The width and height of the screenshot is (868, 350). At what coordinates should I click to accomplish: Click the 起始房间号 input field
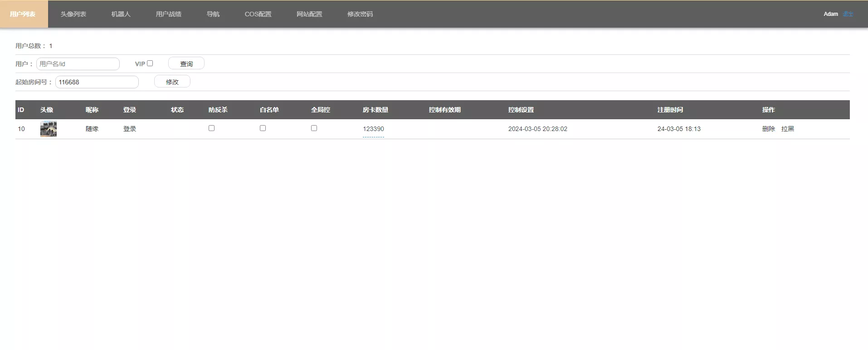point(97,82)
